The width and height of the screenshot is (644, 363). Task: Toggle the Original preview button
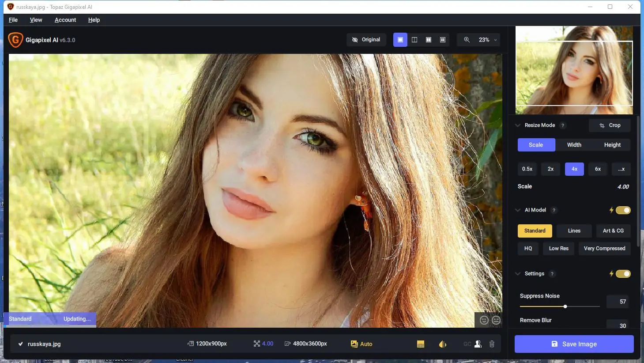366,40
